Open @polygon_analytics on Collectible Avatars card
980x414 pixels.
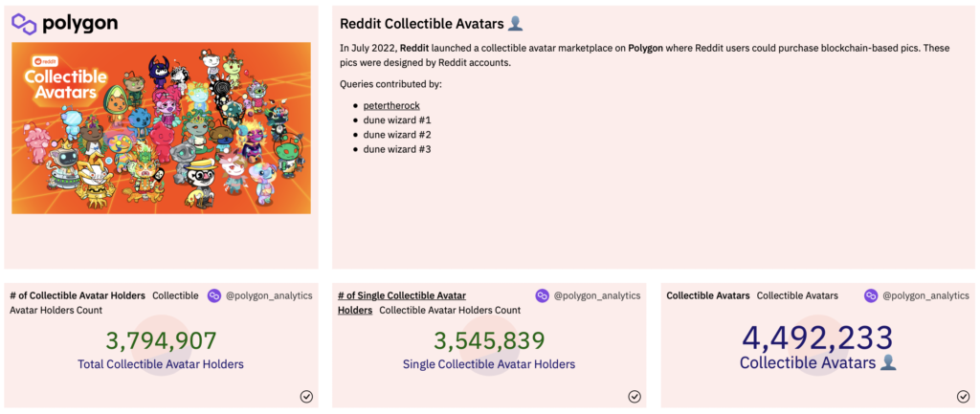(x=925, y=295)
